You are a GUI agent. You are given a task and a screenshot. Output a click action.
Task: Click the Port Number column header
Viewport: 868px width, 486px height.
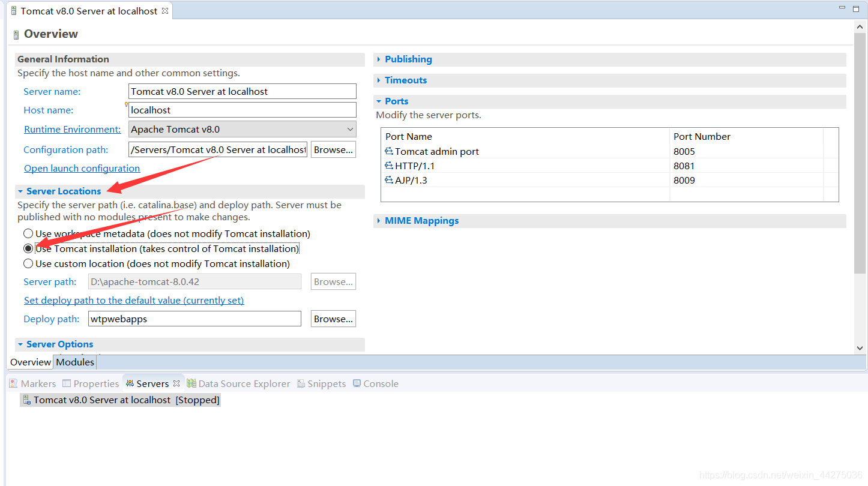click(x=746, y=136)
